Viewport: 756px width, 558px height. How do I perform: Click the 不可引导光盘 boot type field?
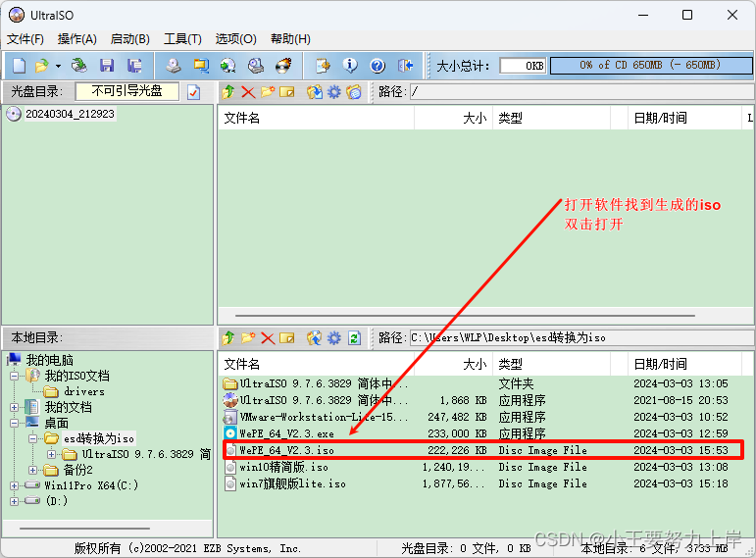pyautogui.click(x=127, y=91)
